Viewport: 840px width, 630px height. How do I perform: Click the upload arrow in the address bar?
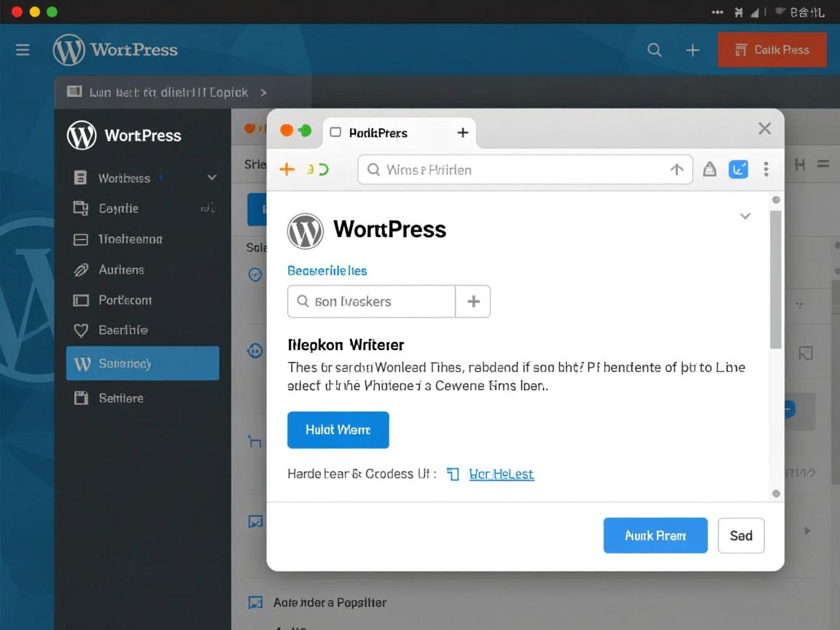click(x=677, y=168)
